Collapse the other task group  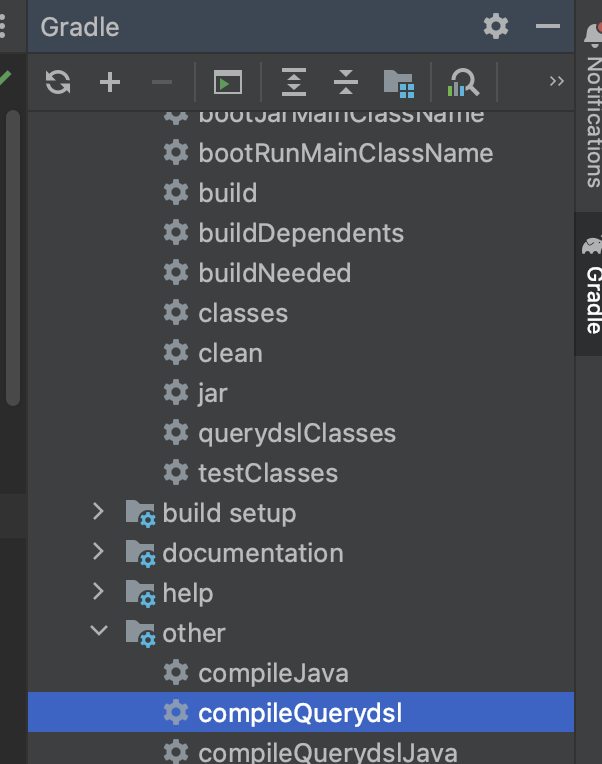[98, 632]
